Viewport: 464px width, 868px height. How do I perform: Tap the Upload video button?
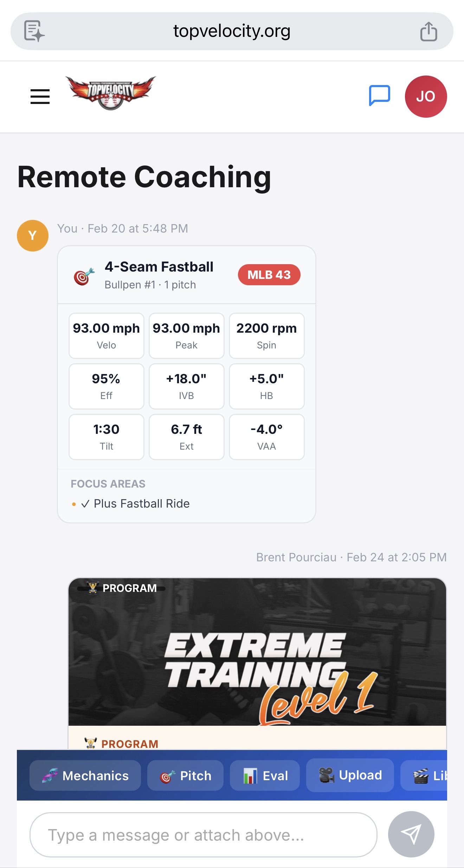click(x=350, y=775)
